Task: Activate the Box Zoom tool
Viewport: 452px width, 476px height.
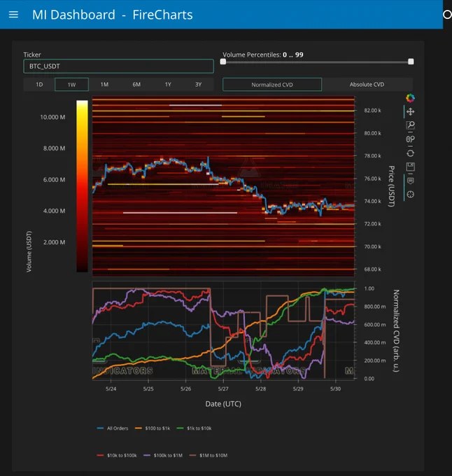Action: [410, 125]
